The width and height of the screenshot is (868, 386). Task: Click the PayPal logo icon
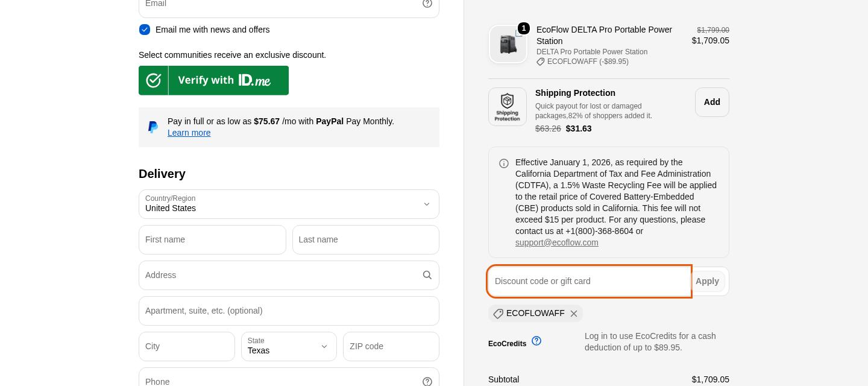point(153,127)
